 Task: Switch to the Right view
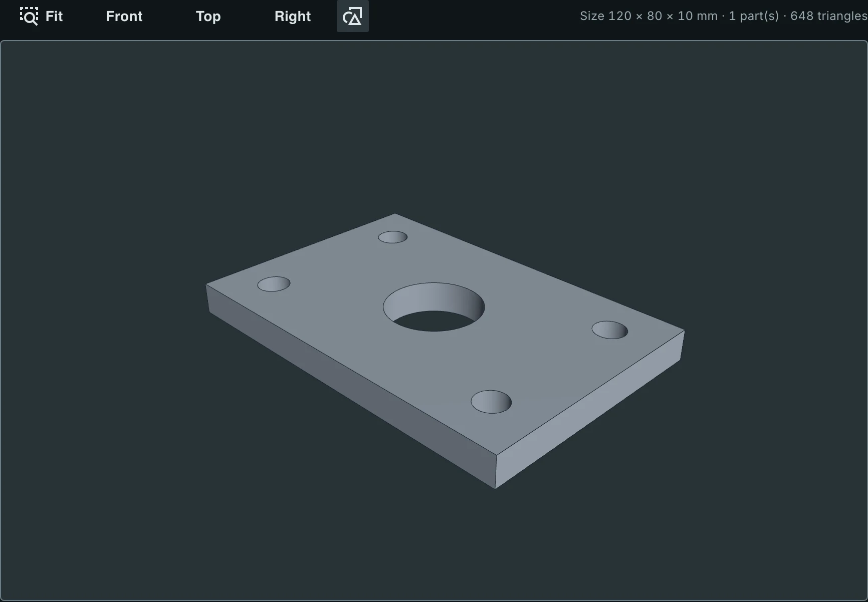[x=293, y=16]
